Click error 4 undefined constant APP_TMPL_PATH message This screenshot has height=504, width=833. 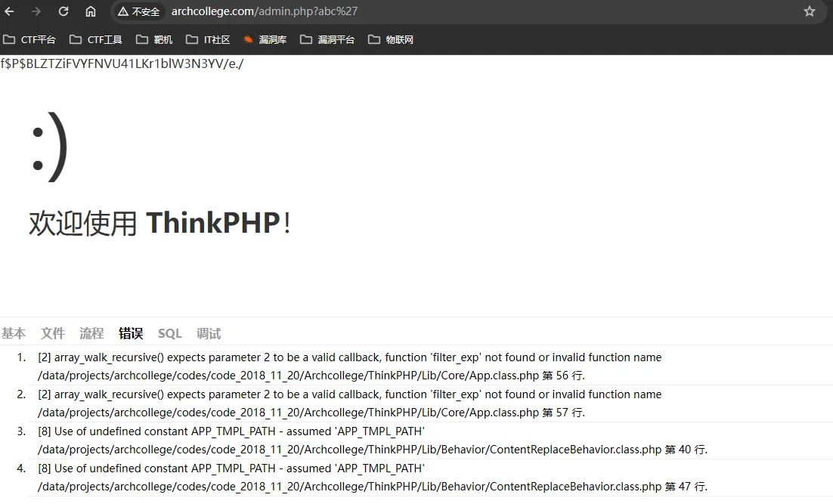pos(231,468)
